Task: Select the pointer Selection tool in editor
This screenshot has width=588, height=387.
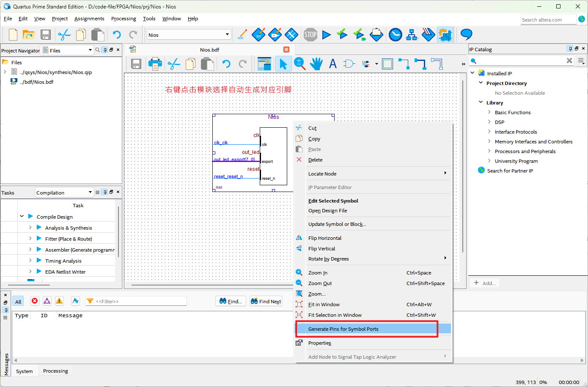Action: [x=283, y=64]
